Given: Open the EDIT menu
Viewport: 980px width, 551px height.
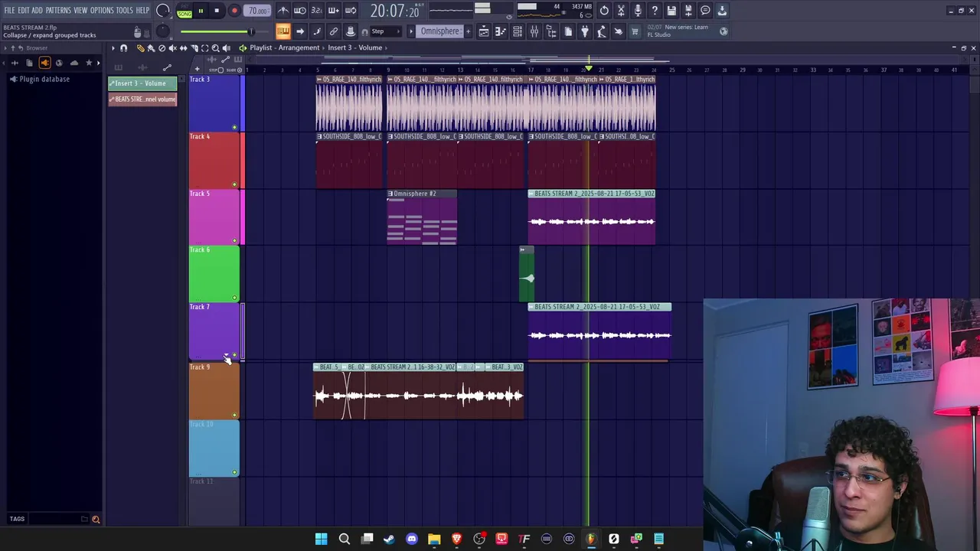Looking at the screenshot, I should click(24, 11).
